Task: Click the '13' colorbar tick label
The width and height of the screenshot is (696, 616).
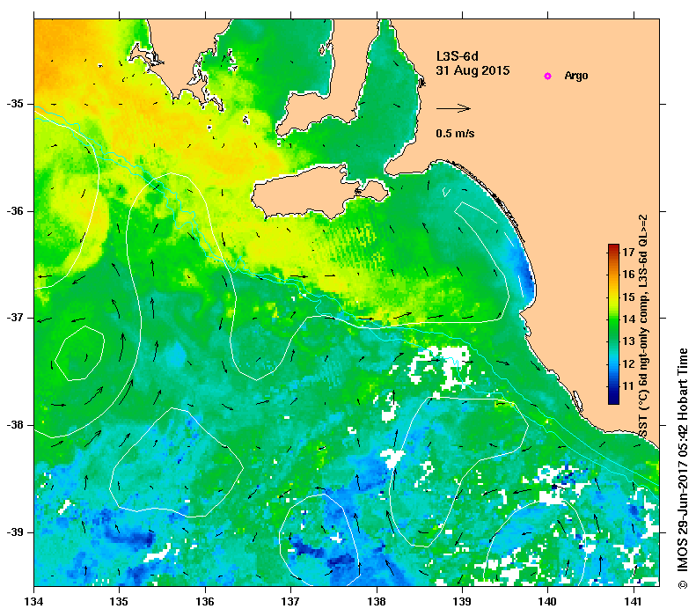Action: point(628,341)
